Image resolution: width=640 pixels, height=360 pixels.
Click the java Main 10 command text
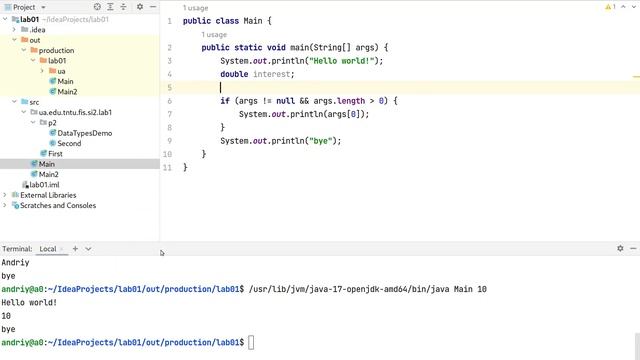coord(367,289)
